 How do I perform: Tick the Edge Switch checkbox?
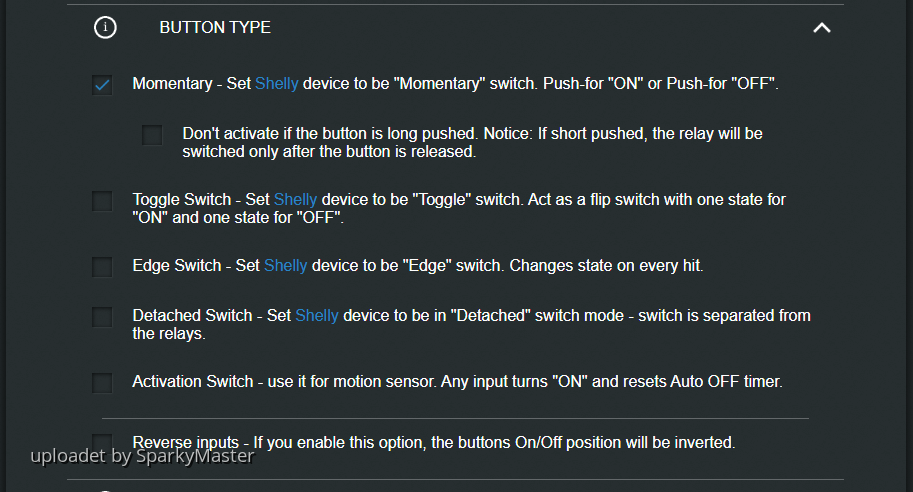102,267
